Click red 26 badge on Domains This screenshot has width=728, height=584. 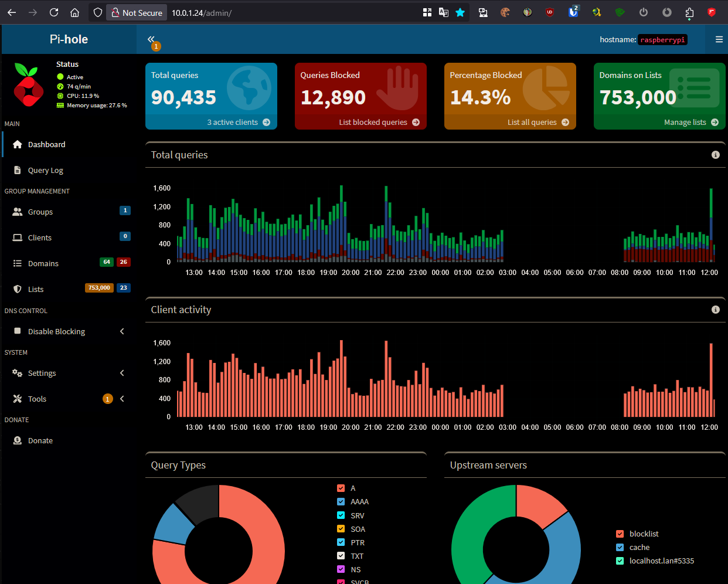point(123,262)
